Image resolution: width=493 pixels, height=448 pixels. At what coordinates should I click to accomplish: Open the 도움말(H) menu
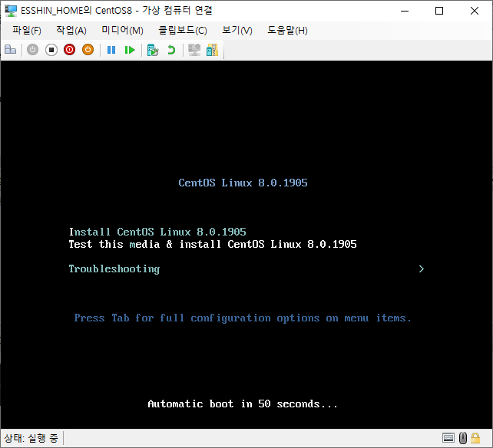coord(287,31)
